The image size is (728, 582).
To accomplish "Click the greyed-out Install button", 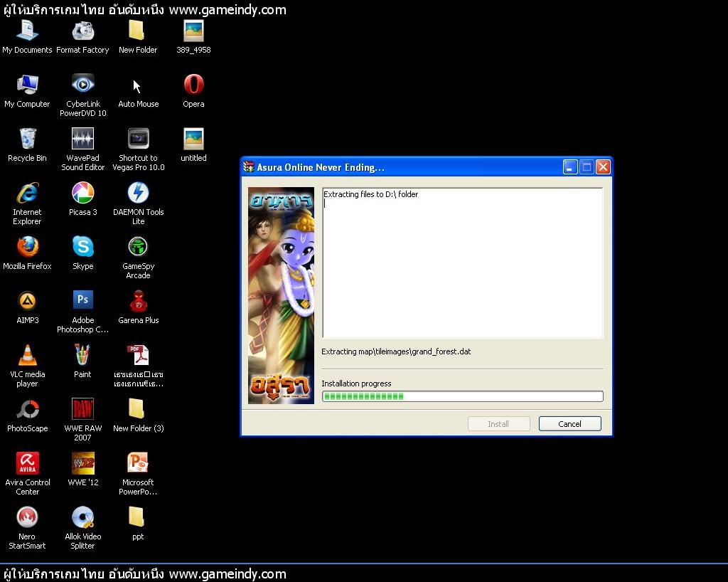I will point(498,423).
